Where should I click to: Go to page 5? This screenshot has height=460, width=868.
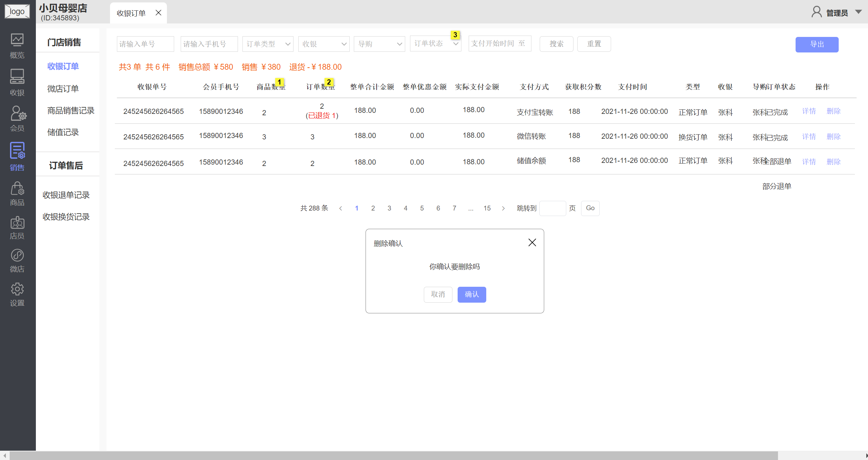point(422,208)
